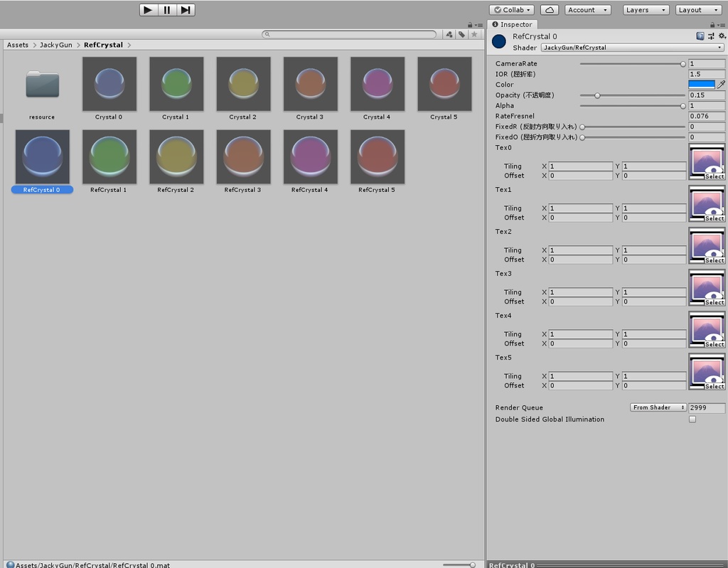Open the material settings gear
728x568 pixels.
(722, 36)
